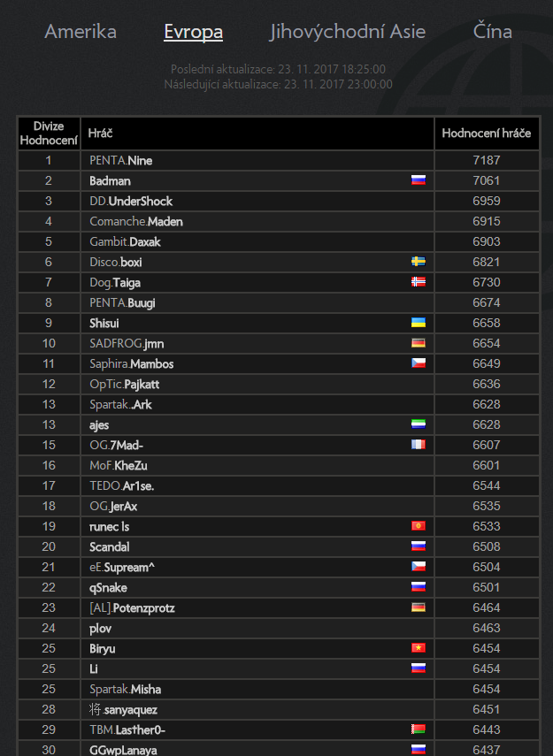The image size is (553, 756).
Task: Click the German flag beside SADFROG.jmn
Action: click(x=419, y=343)
